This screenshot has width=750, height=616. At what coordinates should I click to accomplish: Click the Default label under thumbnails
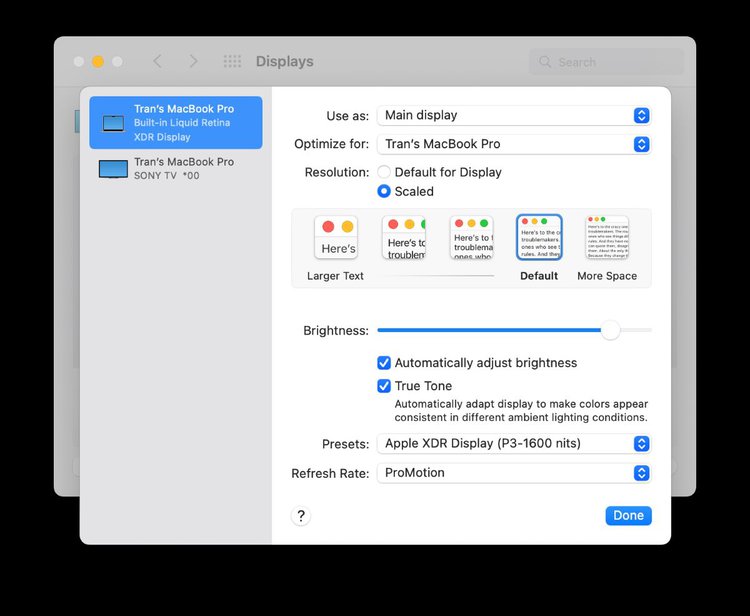tap(539, 276)
